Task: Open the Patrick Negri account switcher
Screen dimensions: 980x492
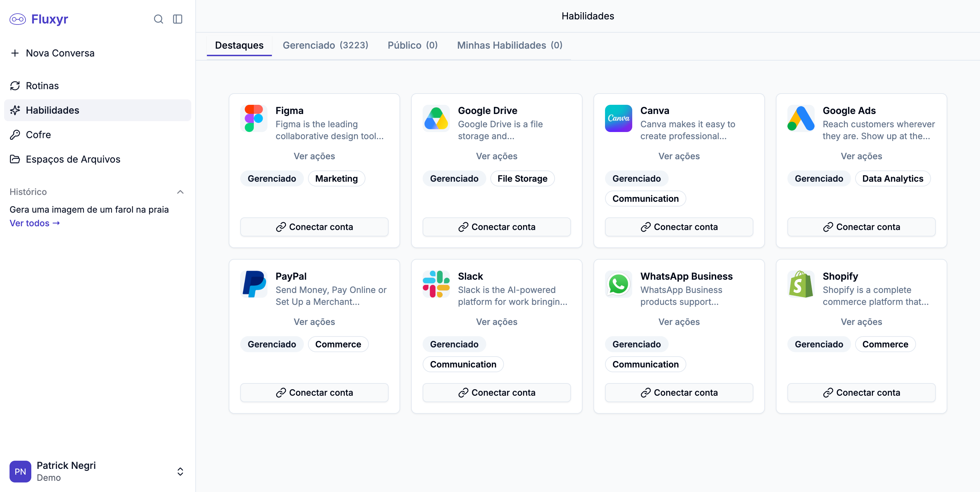Action: [x=97, y=472]
